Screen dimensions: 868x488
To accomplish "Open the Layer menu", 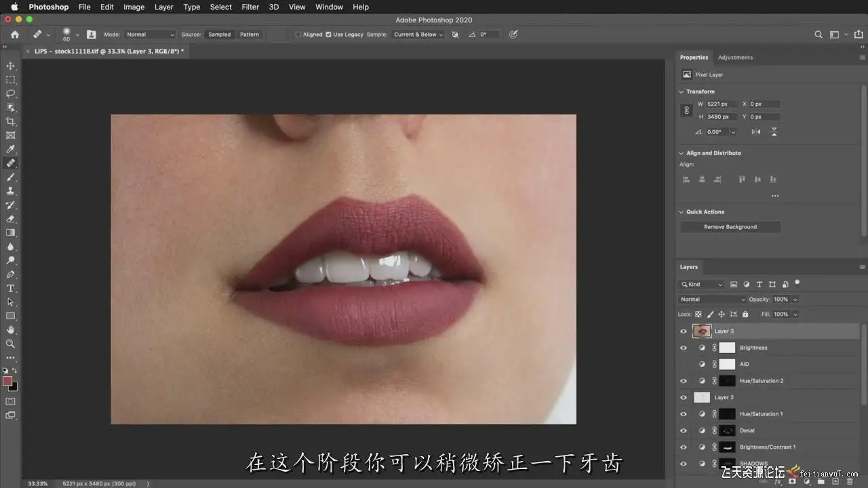I will coord(164,7).
